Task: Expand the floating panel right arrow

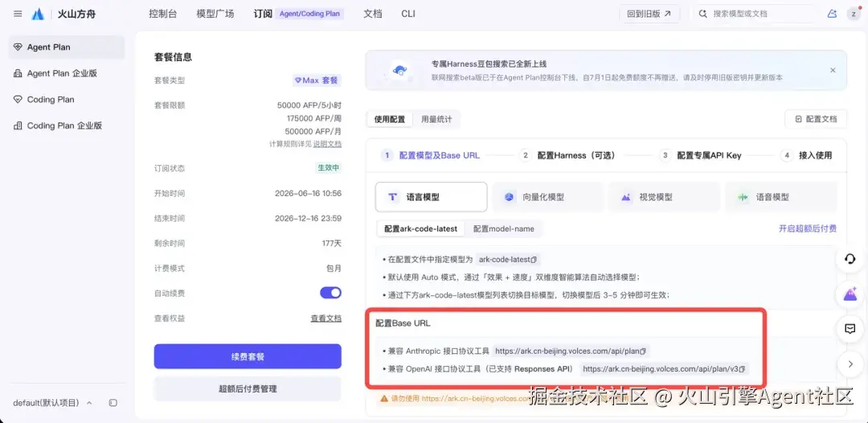Action: [850, 363]
